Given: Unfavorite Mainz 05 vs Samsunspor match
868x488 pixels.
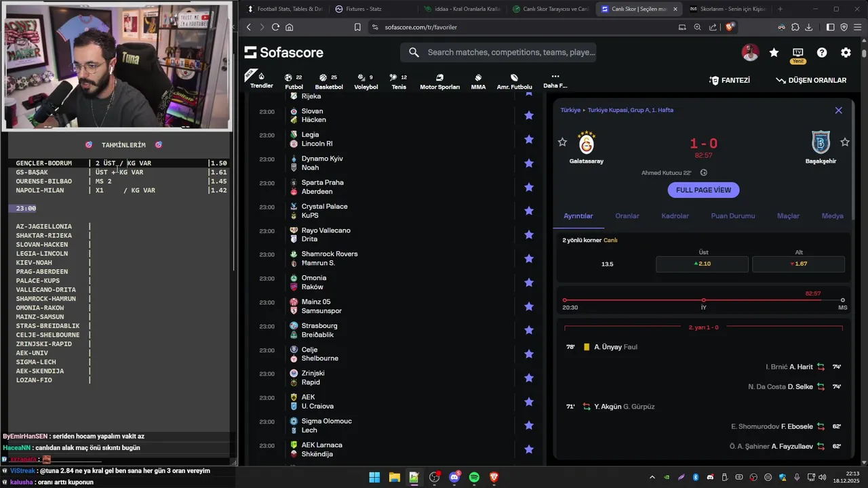Looking at the screenshot, I should click(529, 306).
